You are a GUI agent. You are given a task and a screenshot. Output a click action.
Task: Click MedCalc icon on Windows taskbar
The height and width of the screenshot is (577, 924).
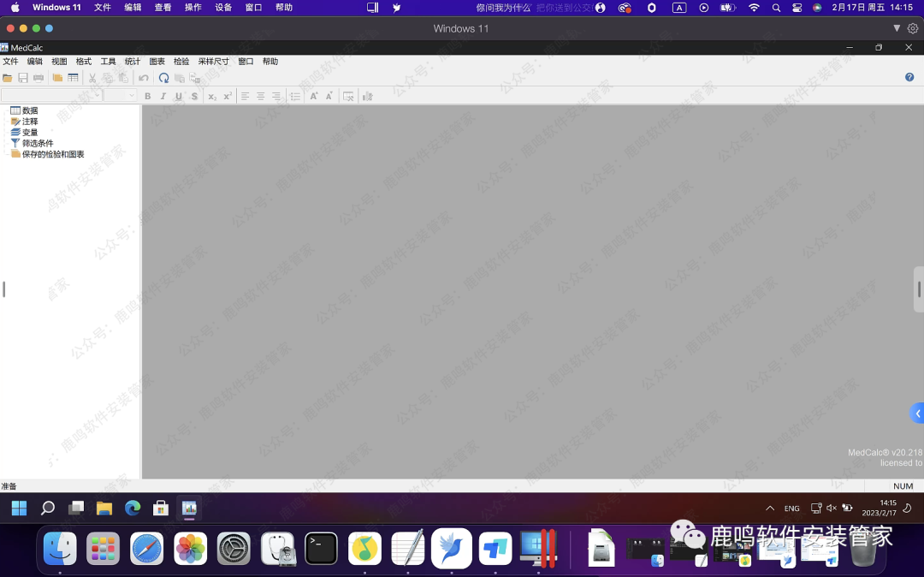pos(189,508)
